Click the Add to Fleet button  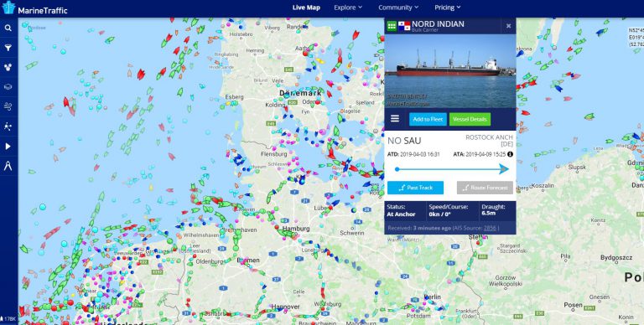click(x=428, y=120)
